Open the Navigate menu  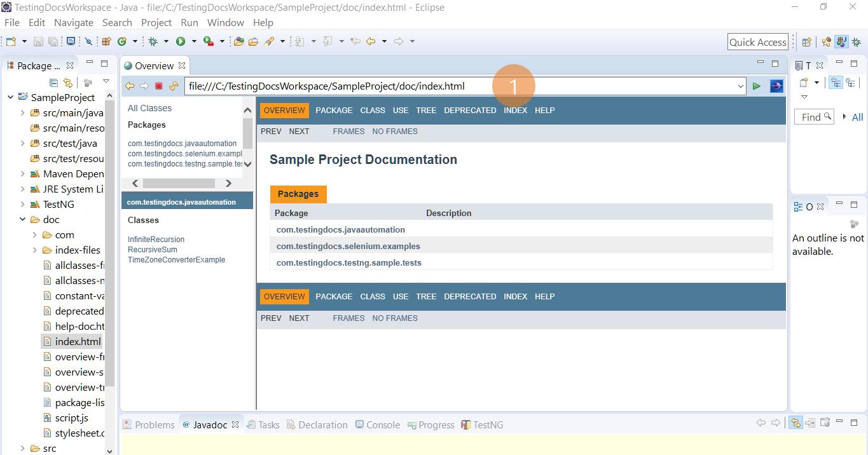tap(74, 22)
